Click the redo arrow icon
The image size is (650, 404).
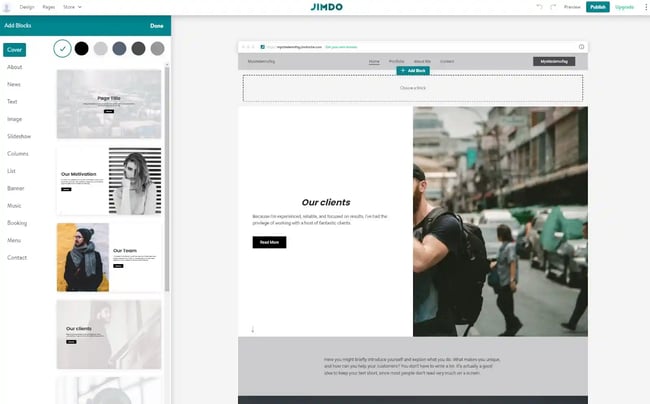tap(554, 6)
